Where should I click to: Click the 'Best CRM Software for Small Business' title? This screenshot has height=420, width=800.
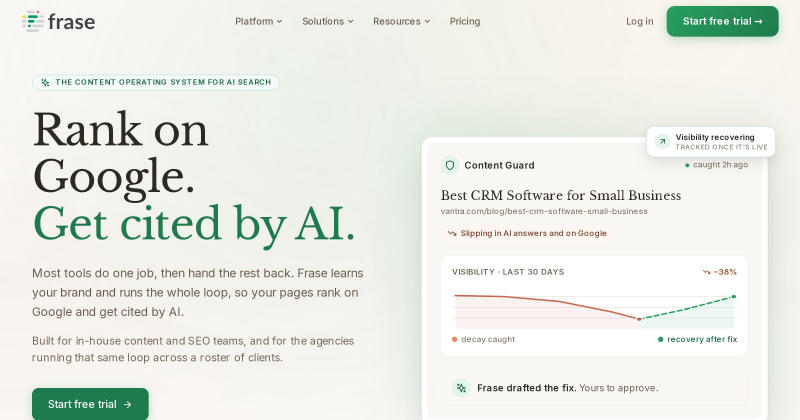[x=561, y=195]
